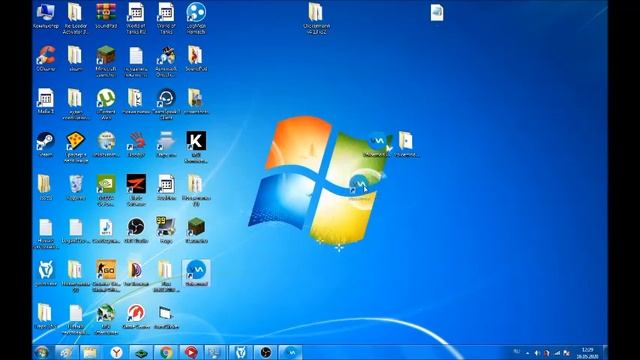This screenshot has height=360, width=640.
Task: Open the Windows Start menu
Action: coord(42,352)
